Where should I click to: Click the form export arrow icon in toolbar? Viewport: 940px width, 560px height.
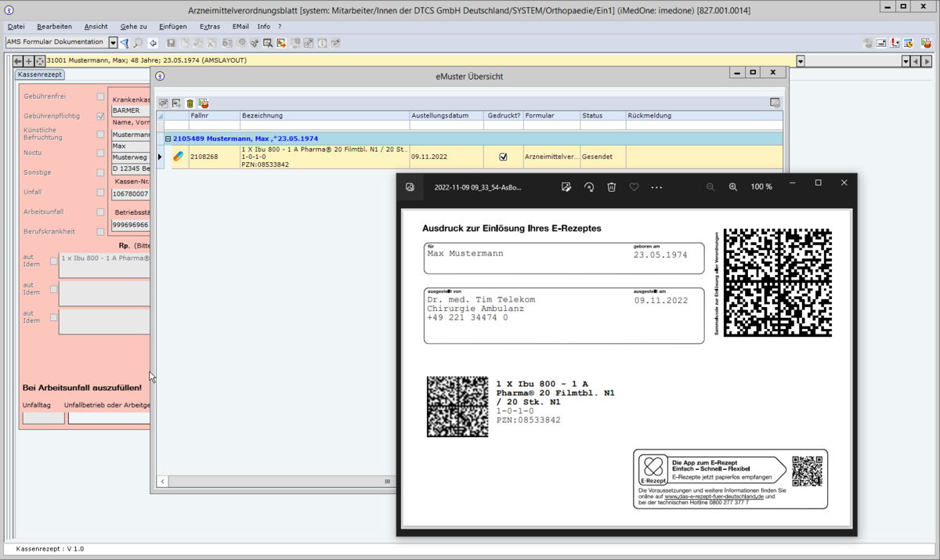click(x=281, y=43)
